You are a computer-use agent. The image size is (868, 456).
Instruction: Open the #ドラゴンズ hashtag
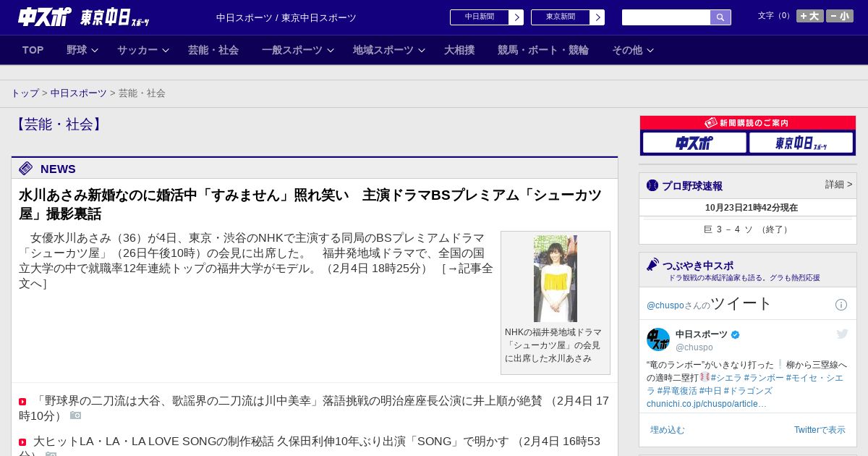click(x=748, y=391)
